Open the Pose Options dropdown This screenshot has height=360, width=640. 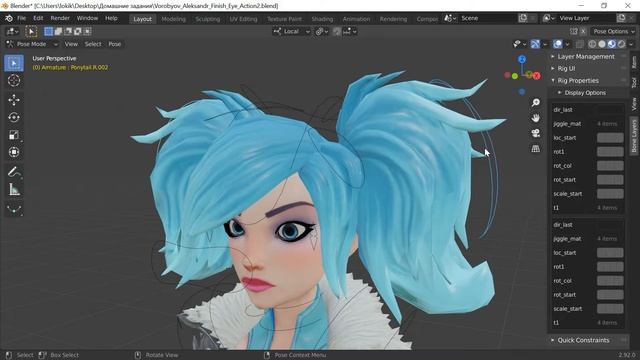[x=613, y=31]
